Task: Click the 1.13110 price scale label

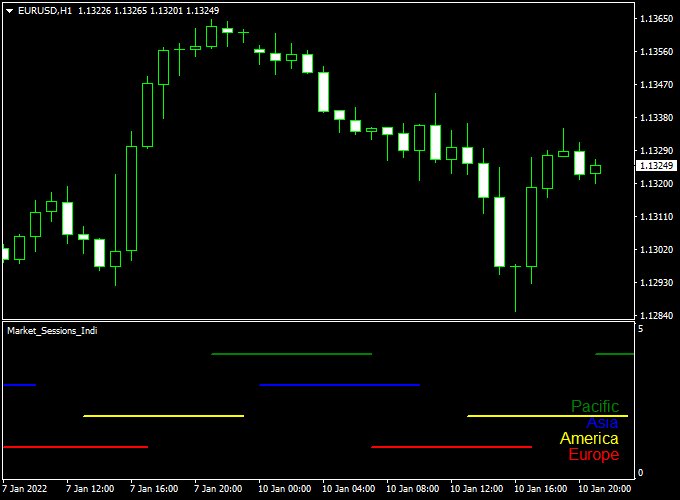Action: point(657,216)
